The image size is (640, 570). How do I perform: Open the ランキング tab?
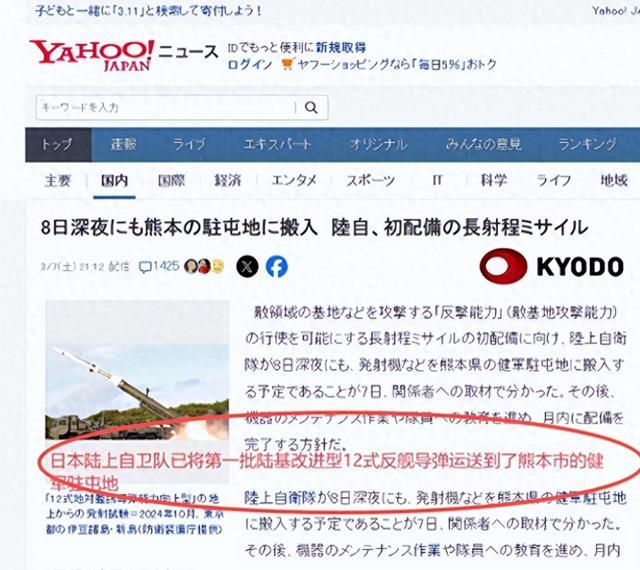[x=587, y=145]
